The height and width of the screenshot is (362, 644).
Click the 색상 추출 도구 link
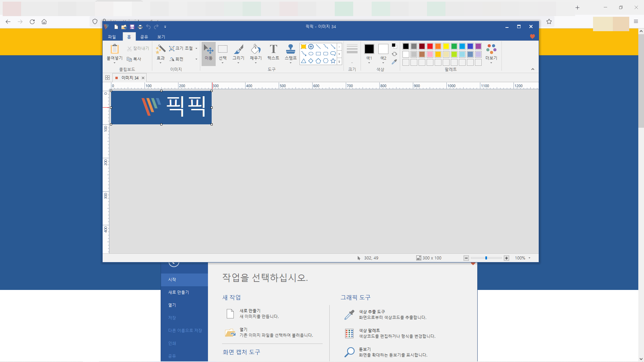[372, 312]
